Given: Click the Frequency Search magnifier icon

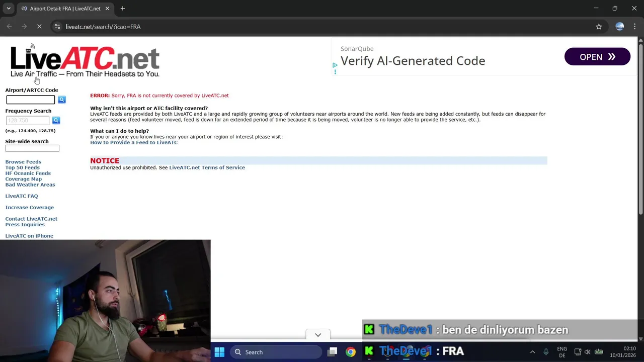Looking at the screenshot, I should (56, 120).
